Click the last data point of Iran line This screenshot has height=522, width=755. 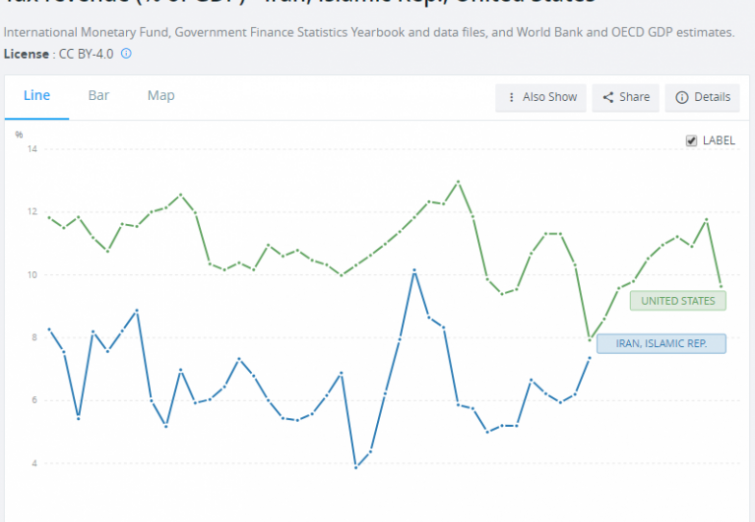point(590,357)
